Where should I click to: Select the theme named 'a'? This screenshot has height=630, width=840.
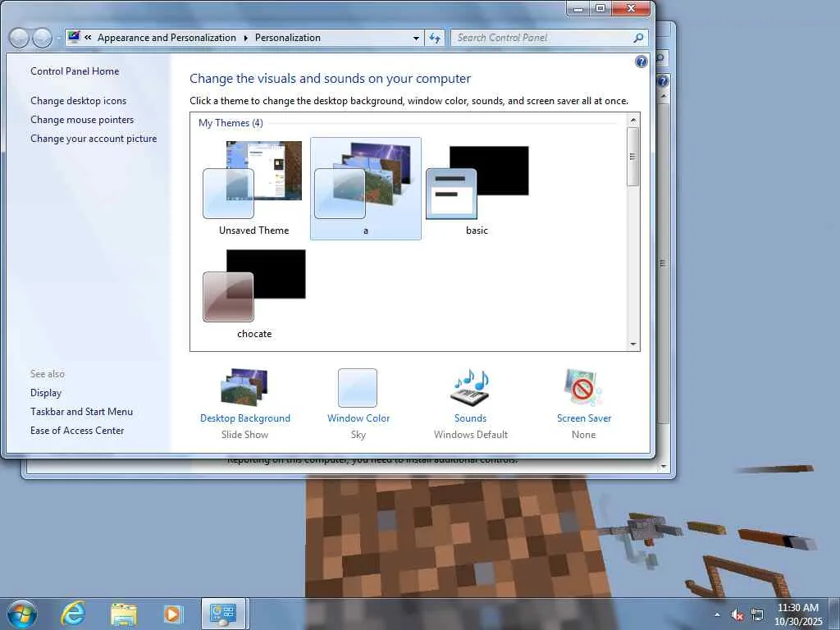[365, 188]
